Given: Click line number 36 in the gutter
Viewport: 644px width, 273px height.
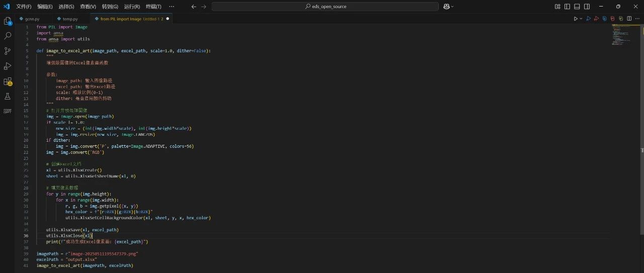Looking at the screenshot, I should coord(26,235).
